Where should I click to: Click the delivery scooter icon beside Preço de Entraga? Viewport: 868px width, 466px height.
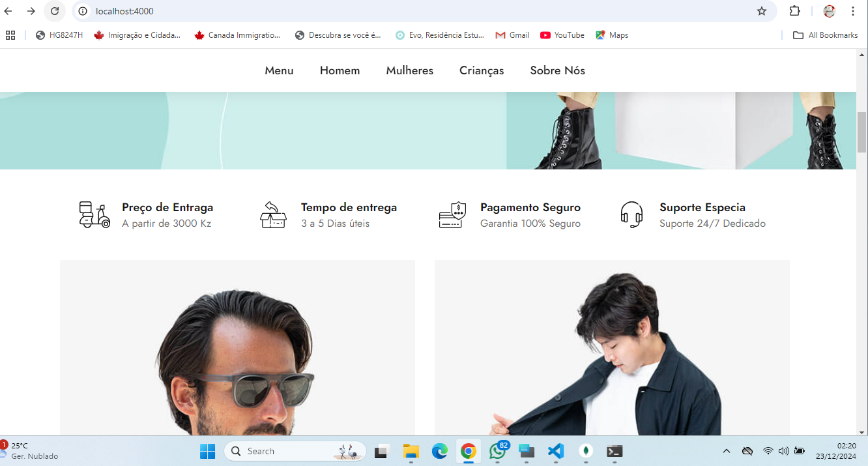[94, 214]
